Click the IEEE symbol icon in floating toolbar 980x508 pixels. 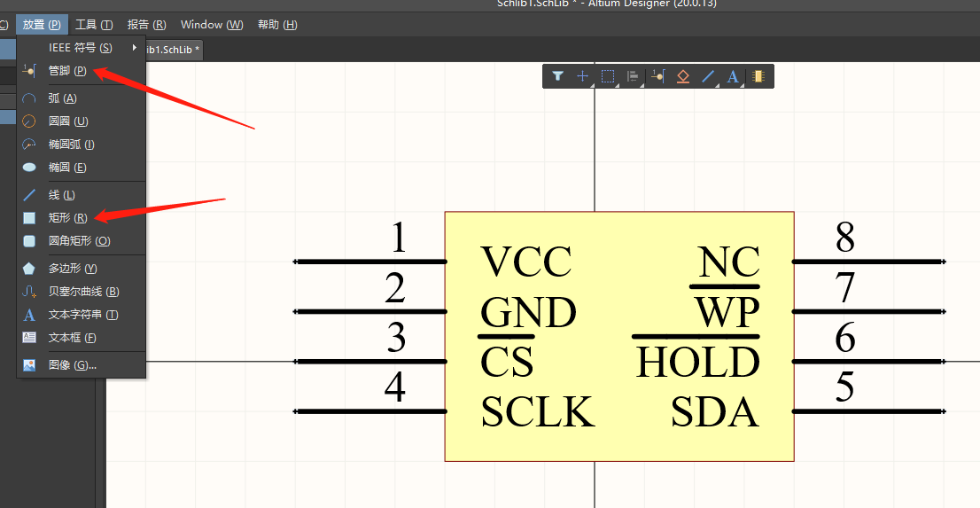click(x=682, y=76)
